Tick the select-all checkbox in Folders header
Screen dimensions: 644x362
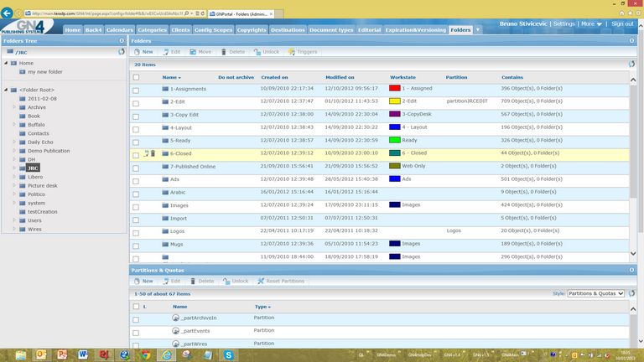[136, 77]
